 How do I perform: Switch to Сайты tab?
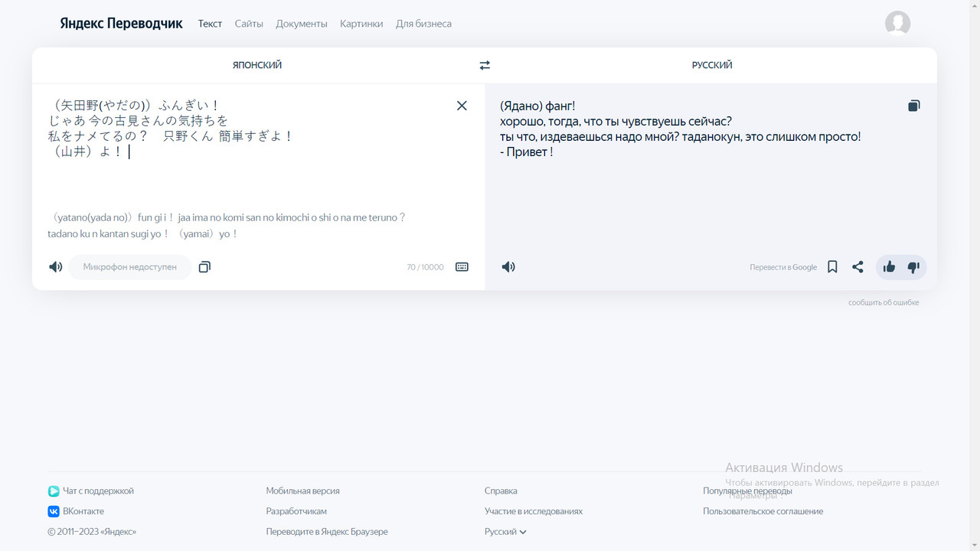pyautogui.click(x=249, y=24)
